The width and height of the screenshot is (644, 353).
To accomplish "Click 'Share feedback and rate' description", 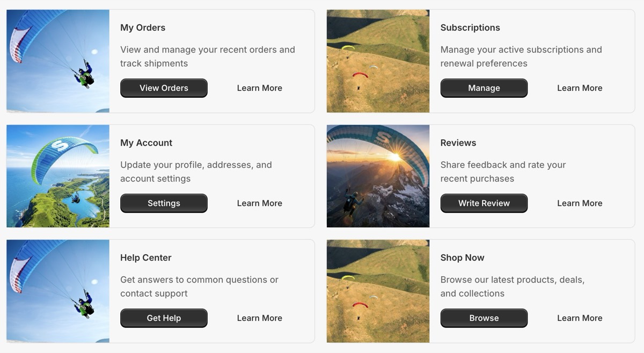I will tap(503, 171).
